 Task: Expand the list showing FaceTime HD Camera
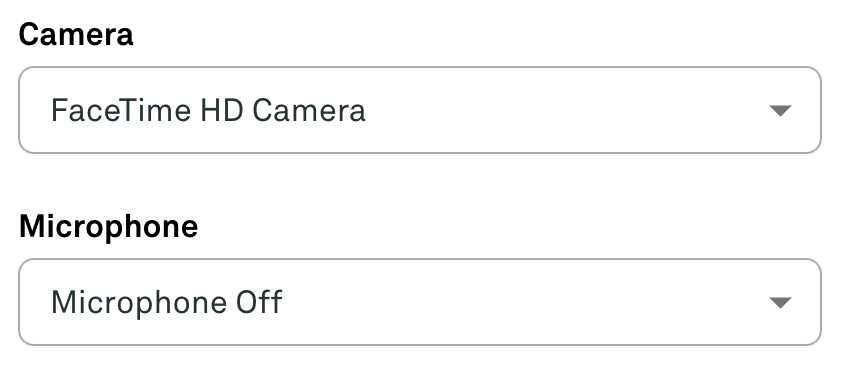click(420, 110)
